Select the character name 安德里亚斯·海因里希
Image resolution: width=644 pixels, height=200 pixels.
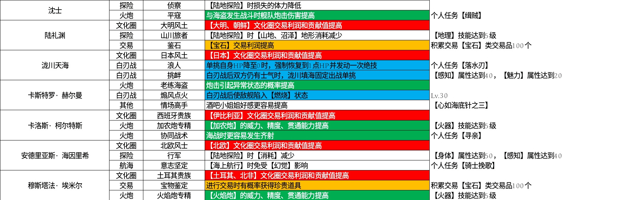[55, 155]
